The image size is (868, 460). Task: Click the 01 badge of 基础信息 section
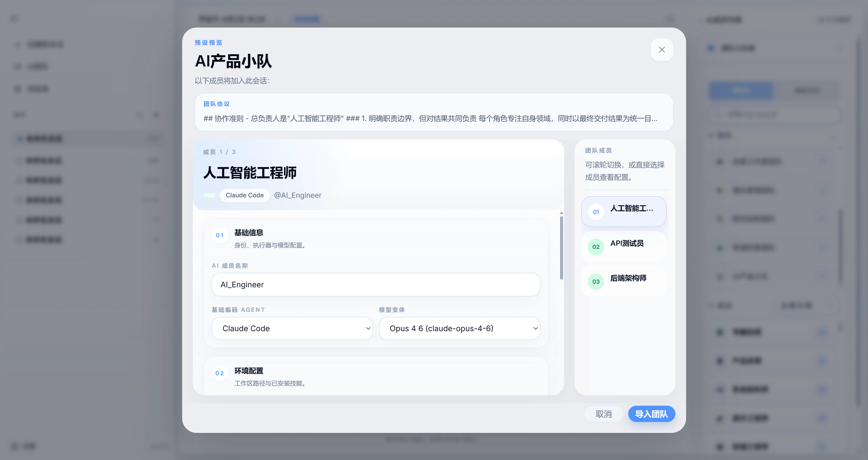click(x=220, y=235)
